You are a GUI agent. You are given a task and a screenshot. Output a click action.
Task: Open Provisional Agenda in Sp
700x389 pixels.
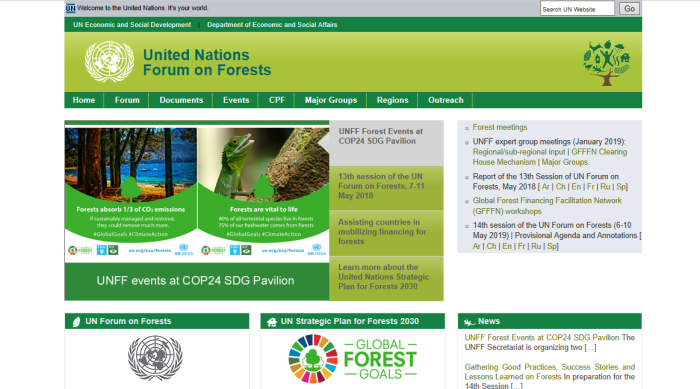(x=552, y=246)
